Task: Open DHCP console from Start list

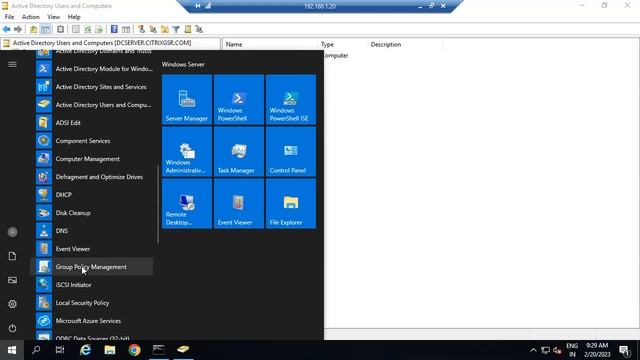Action: 92,194
